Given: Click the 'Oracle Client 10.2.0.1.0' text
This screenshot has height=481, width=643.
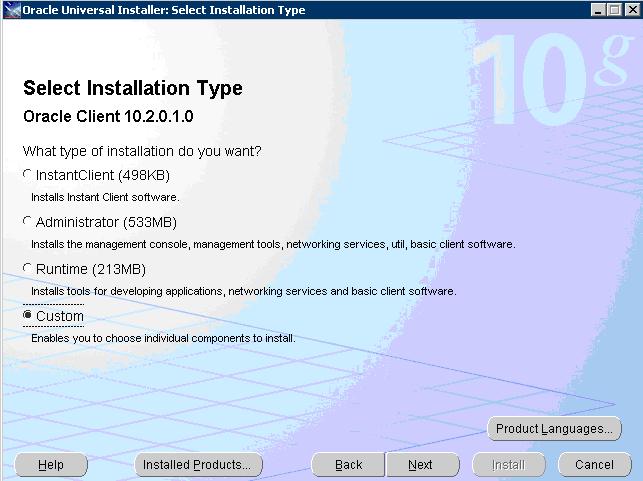Looking at the screenshot, I should pos(108,116).
